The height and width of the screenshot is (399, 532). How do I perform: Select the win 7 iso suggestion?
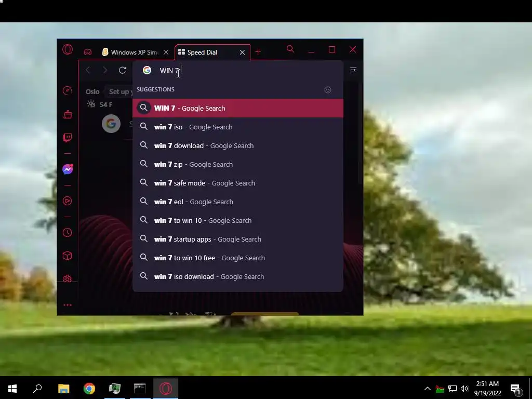[238, 127]
